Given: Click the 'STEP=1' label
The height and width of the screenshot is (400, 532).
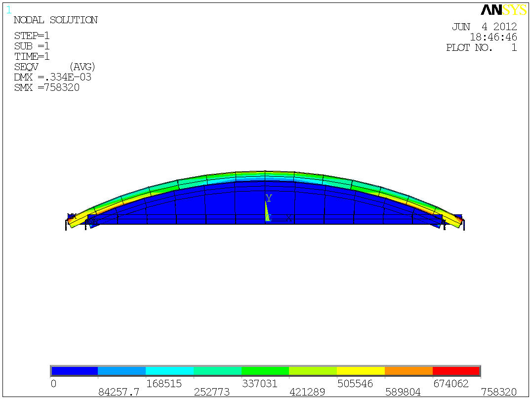Looking at the screenshot, I should point(32,36).
